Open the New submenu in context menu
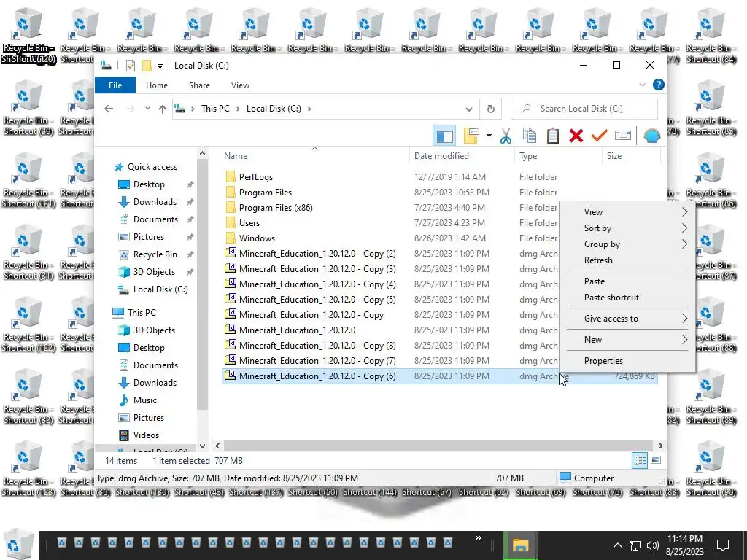The width and height of the screenshot is (747, 560). click(x=627, y=340)
